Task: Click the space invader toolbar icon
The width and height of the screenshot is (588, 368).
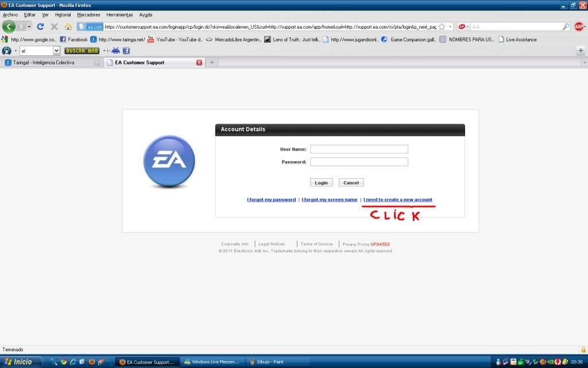Action: [115, 51]
